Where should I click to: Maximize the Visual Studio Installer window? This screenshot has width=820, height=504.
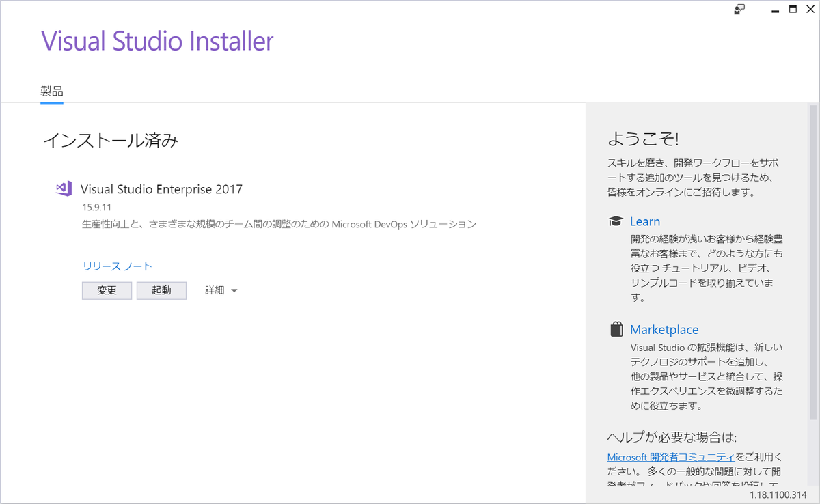[793, 10]
